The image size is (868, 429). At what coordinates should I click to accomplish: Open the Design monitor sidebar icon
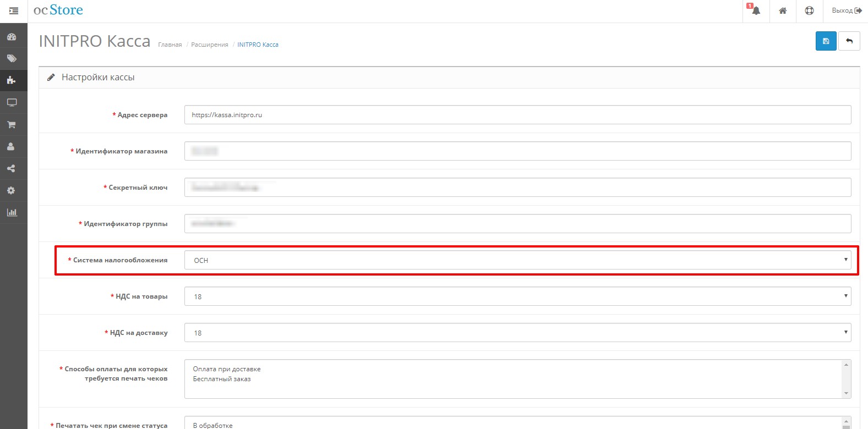click(x=12, y=102)
